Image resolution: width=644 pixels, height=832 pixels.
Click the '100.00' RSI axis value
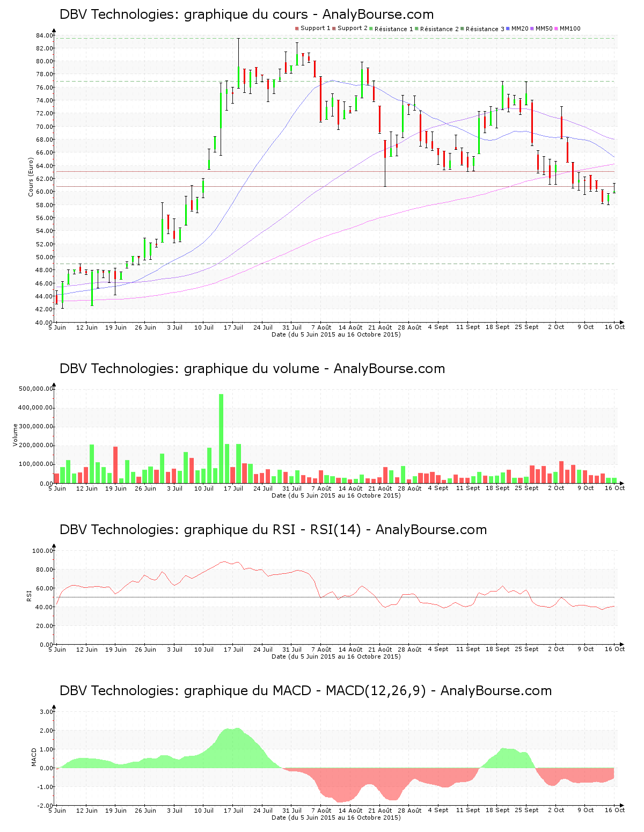click(43, 551)
